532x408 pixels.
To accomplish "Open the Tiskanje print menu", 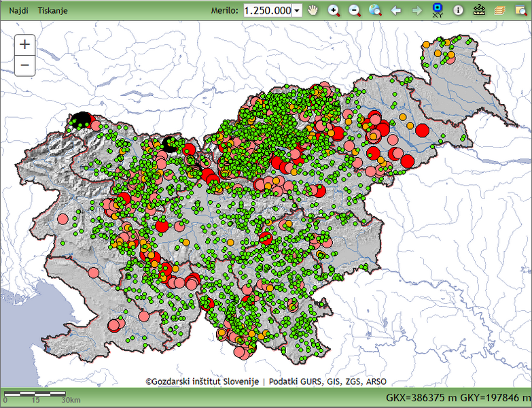I will (x=52, y=11).
